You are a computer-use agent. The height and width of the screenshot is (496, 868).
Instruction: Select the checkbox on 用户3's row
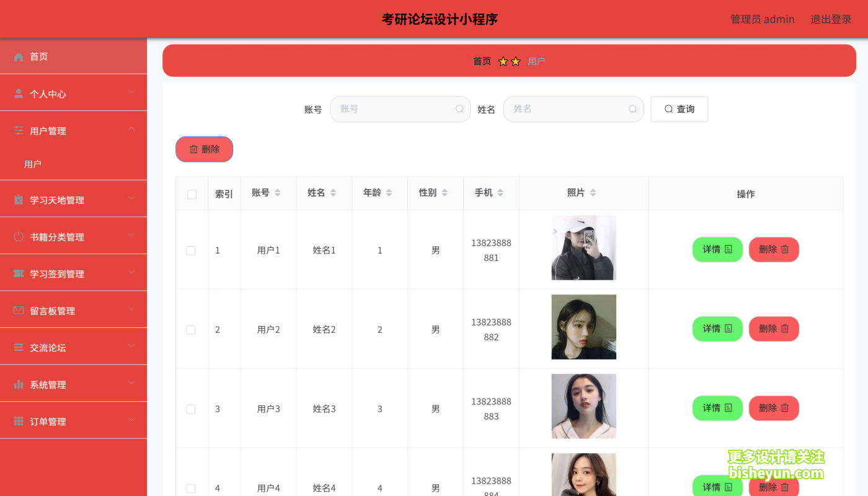point(191,409)
